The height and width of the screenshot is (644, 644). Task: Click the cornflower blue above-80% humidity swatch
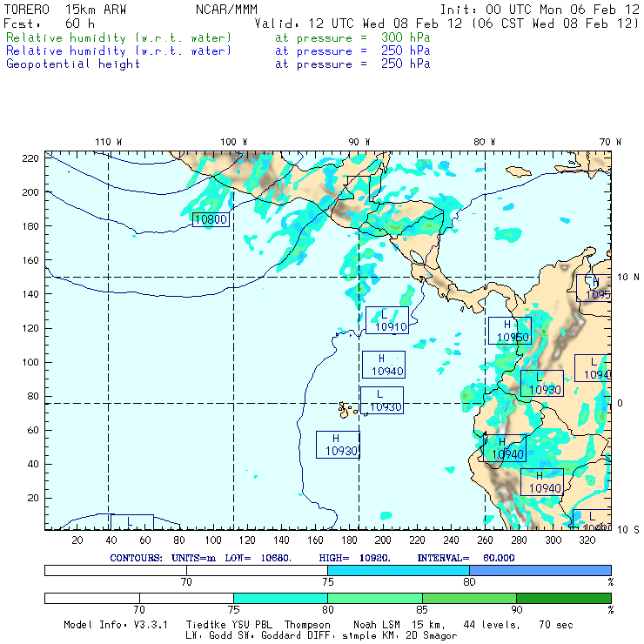point(540,570)
